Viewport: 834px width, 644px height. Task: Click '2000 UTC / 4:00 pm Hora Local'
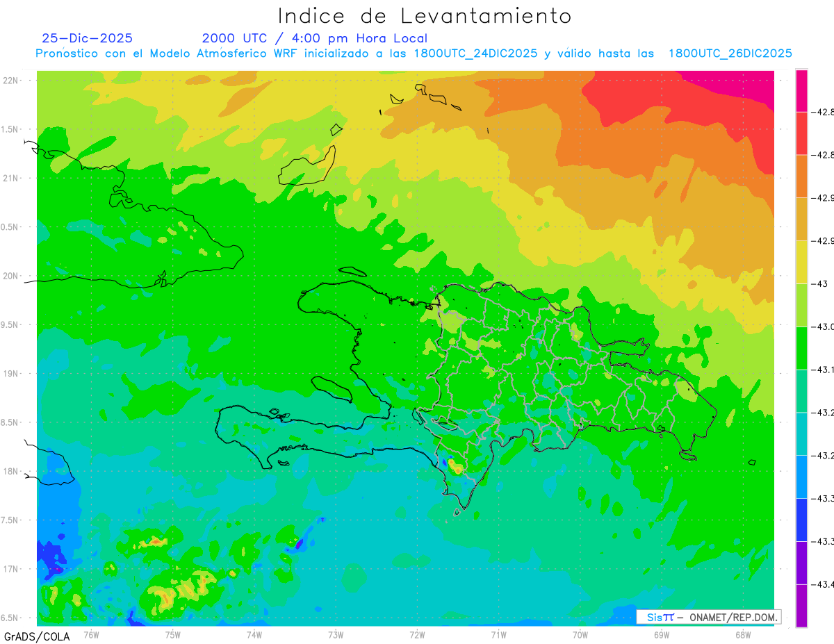(315, 38)
